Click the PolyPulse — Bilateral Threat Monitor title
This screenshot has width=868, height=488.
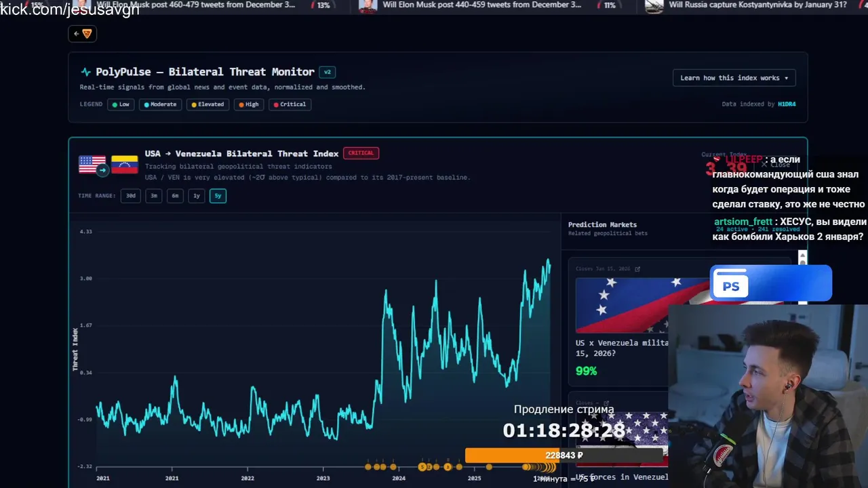pos(205,72)
